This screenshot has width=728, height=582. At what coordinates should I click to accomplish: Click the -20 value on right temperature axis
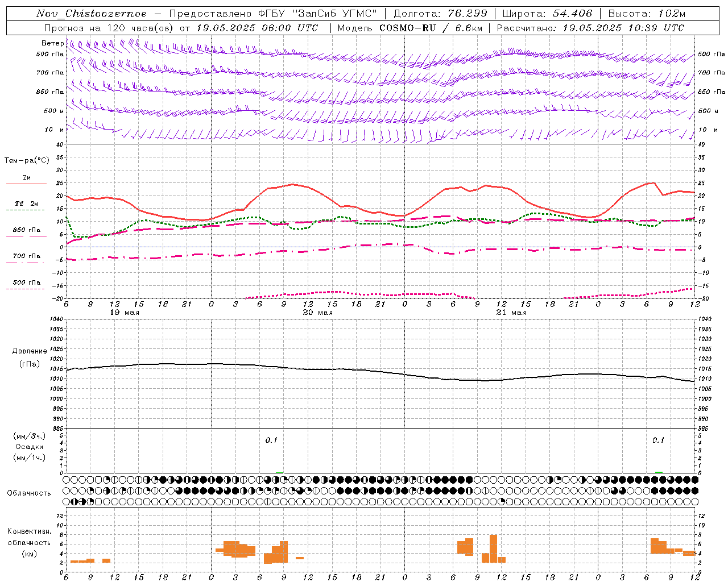tap(703, 298)
